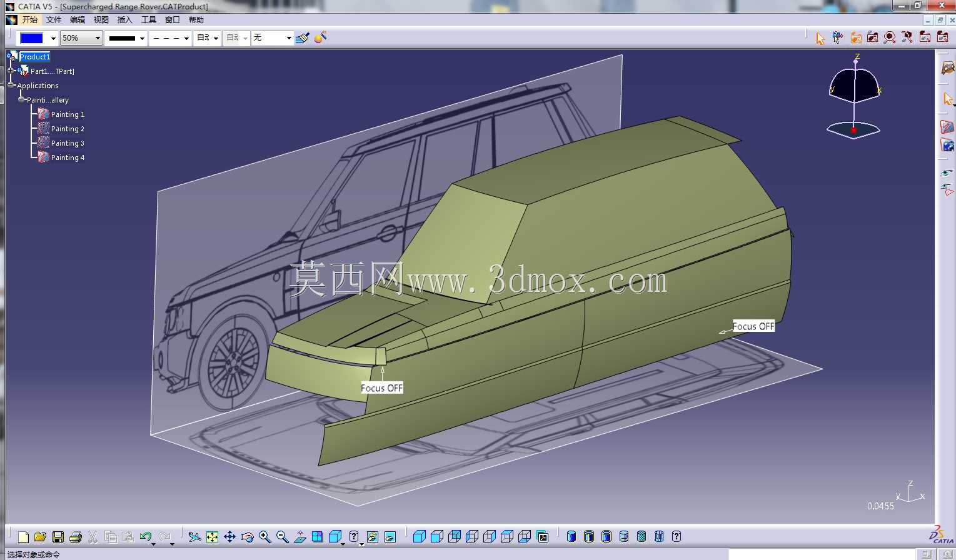Screen dimensions: 956x560
Task: Click the Applications tree label
Action: [x=38, y=86]
